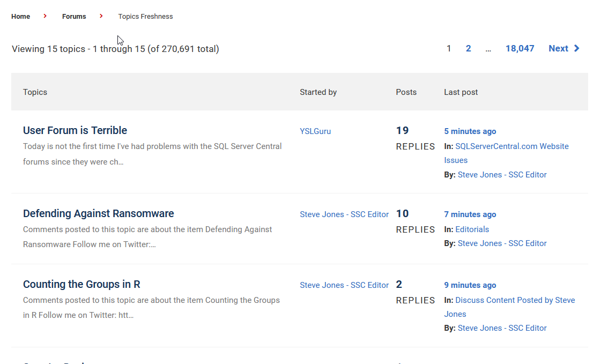Click the Home breadcrumb link
This screenshot has height=364, width=608.
21,17
